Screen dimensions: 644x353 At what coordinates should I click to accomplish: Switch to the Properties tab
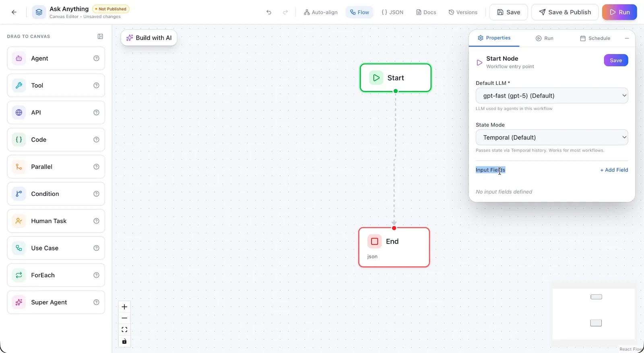coord(494,38)
